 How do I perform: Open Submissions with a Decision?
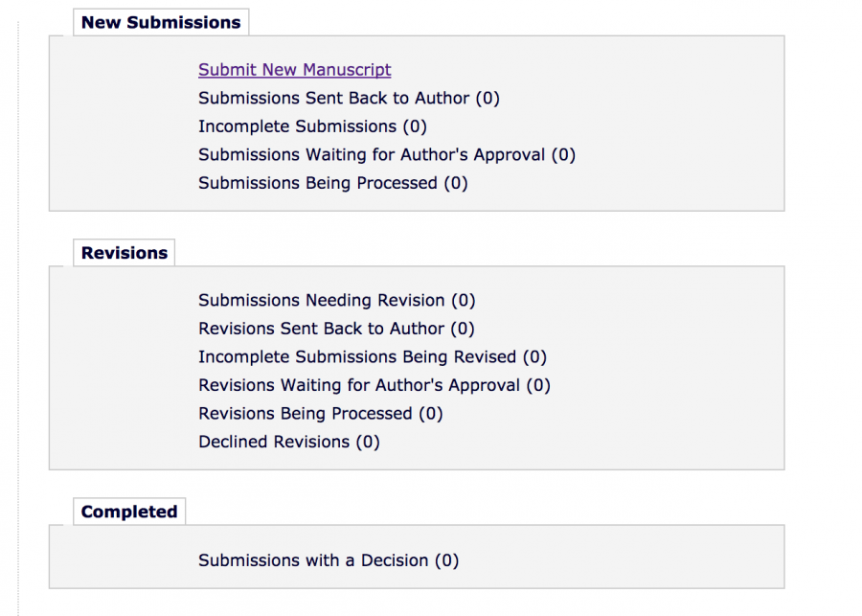[x=313, y=560]
